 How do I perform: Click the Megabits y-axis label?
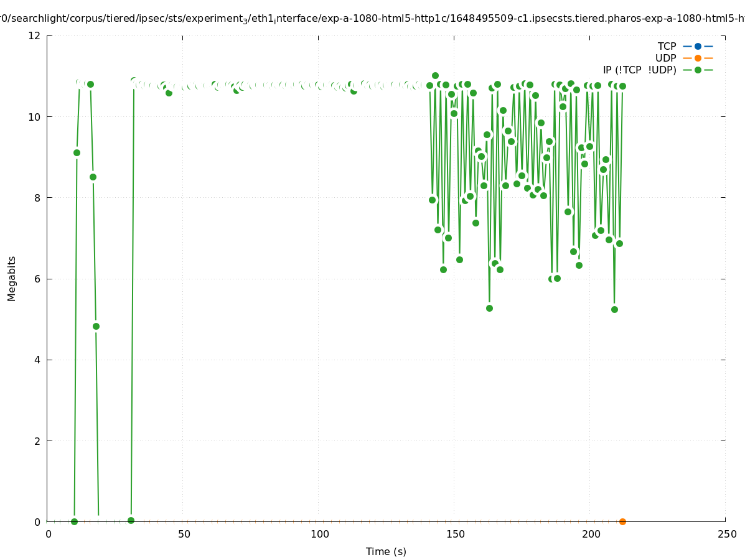point(12,278)
